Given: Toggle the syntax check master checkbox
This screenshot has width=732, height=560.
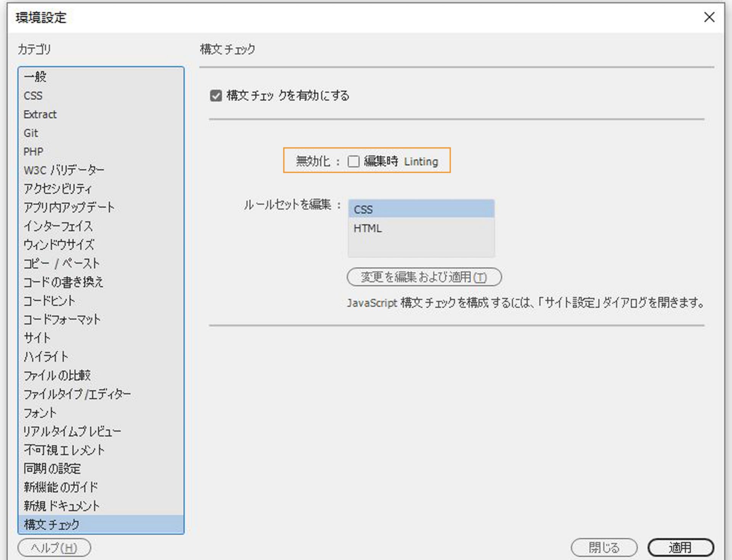Looking at the screenshot, I should [x=215, y=96].
